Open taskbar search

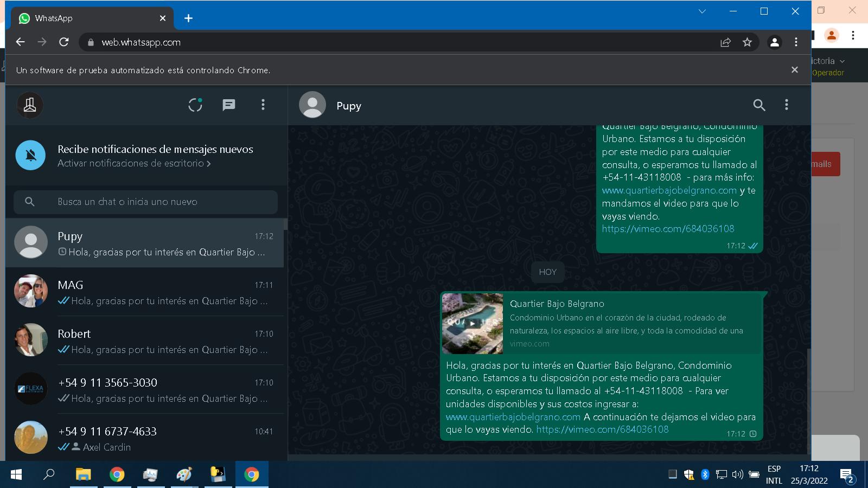(49, 474)
